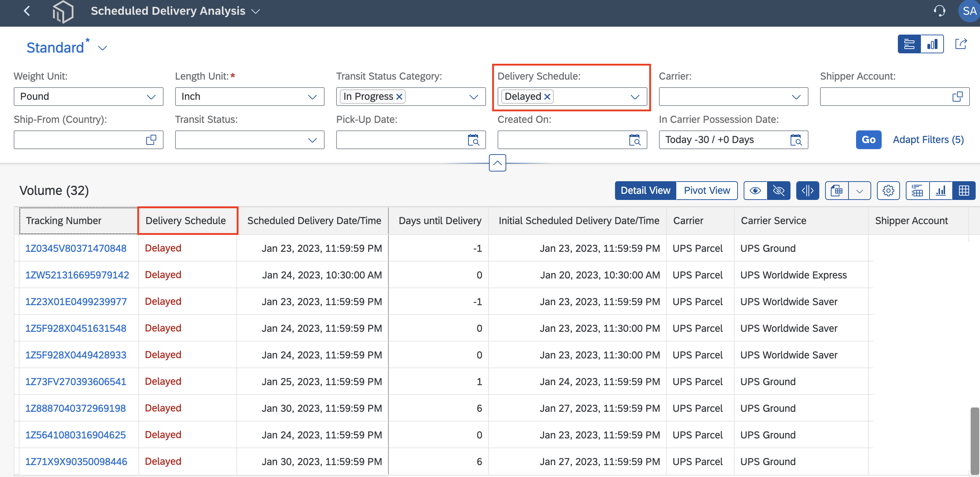Select Pivot View
Viewport: 980px width, 477px height.
(x=707, y=191)
